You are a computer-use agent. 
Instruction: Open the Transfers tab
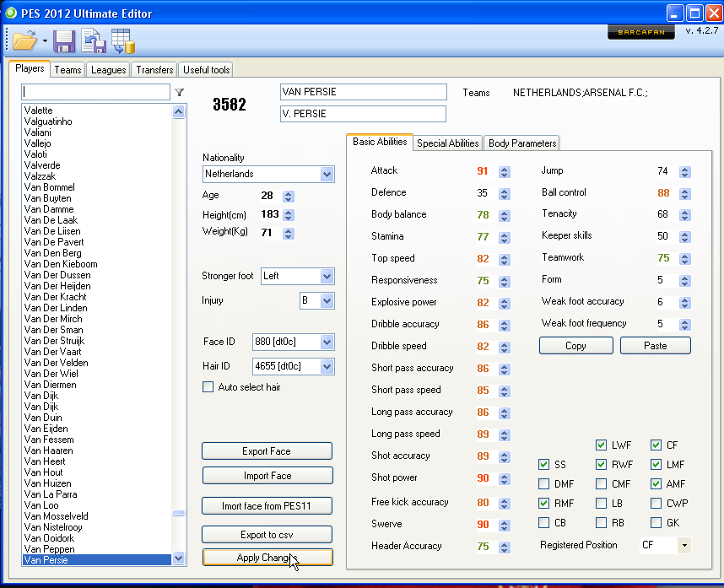pyautogui.click(x=154, y=70)
